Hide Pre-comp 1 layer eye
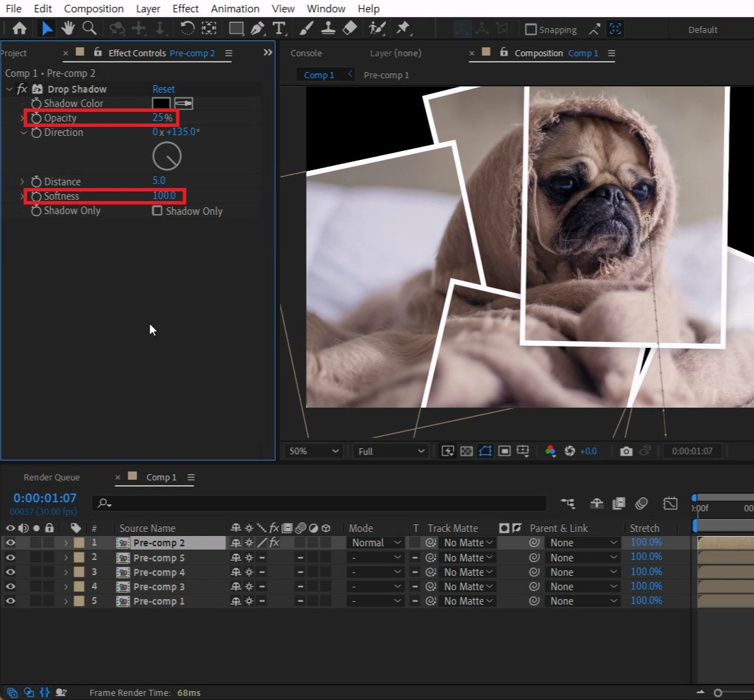This screenshot has height=700, width=754. tap(10, 601)
